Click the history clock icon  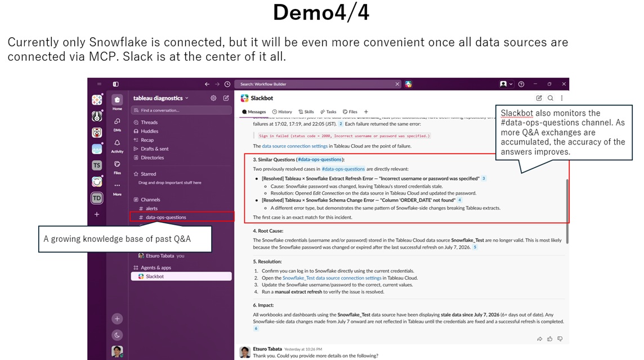(227, 84)
